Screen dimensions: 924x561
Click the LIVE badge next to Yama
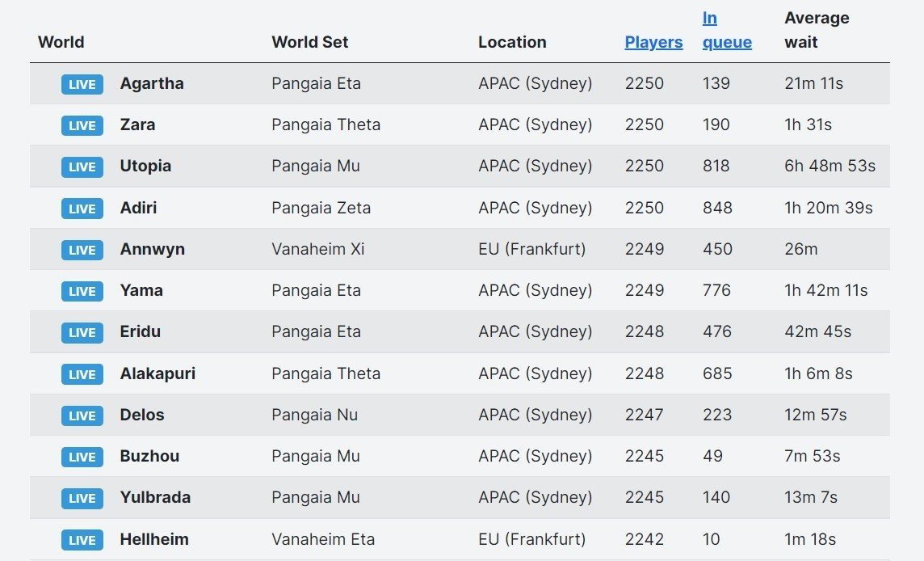click(82, 291)
